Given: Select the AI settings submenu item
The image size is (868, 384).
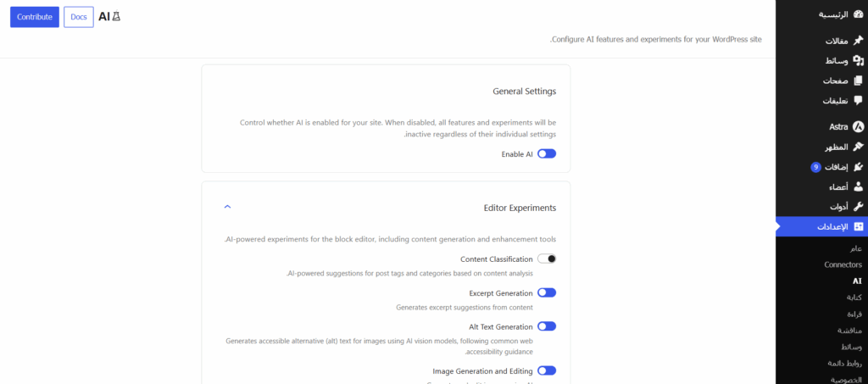Looking at the screenshot, I should 857,281.
